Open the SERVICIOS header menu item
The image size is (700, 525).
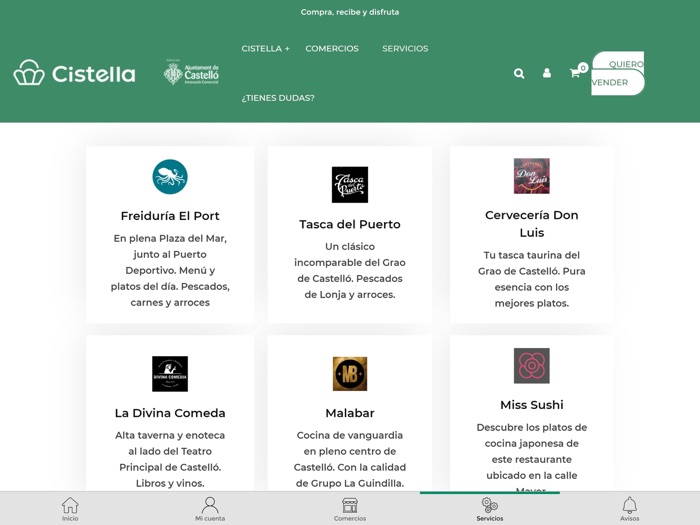(x=405, y=48)
